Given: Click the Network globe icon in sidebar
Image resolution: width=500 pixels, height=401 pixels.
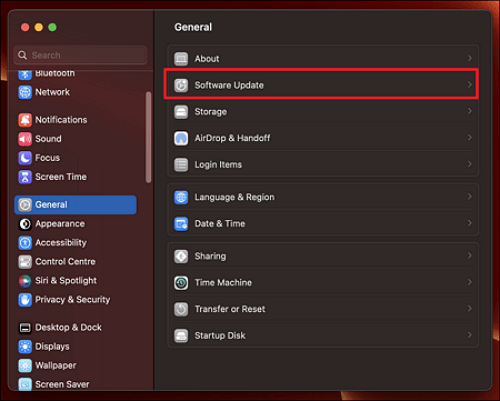Looking at the screenshot, I should [x=25, y=92].
